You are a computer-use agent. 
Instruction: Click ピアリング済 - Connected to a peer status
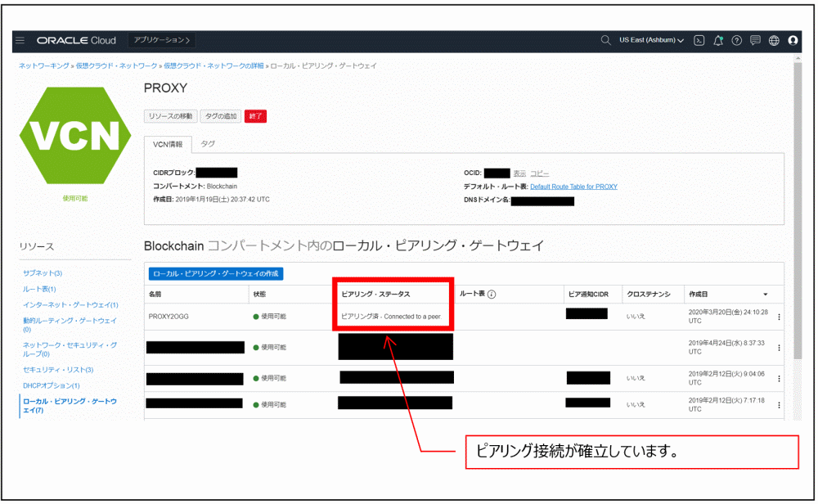391,317
